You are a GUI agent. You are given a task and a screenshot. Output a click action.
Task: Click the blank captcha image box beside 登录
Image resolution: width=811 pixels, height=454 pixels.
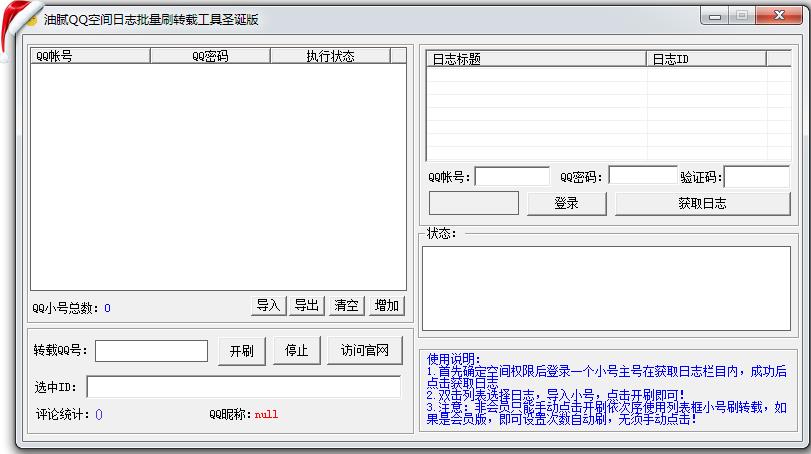[x=473, y=203]
